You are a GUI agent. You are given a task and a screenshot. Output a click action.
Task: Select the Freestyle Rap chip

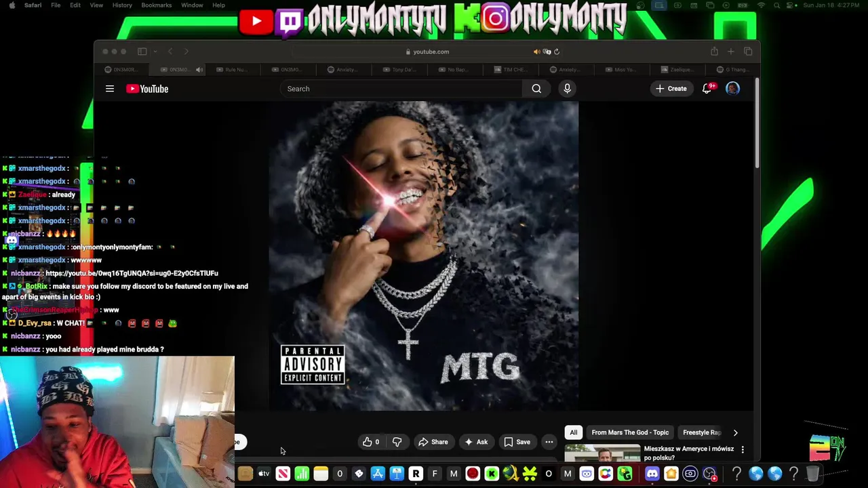click(x=701, y=432)
